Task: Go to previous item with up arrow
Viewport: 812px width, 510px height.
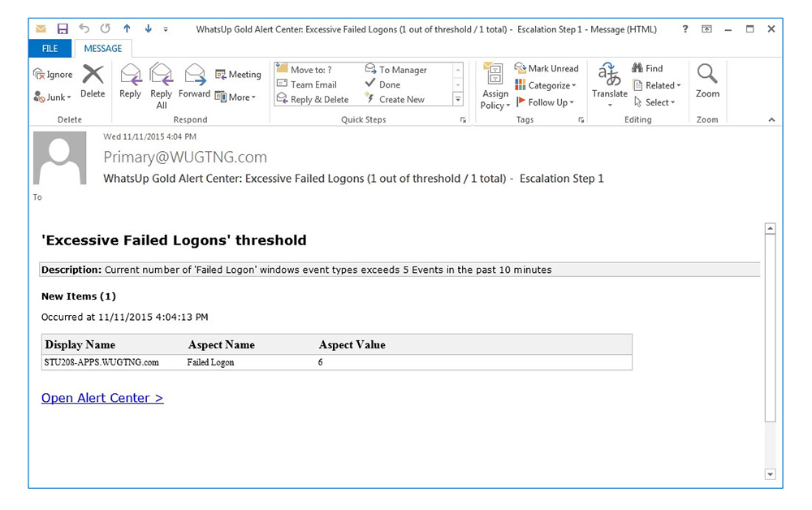Action: click(127, 29)
